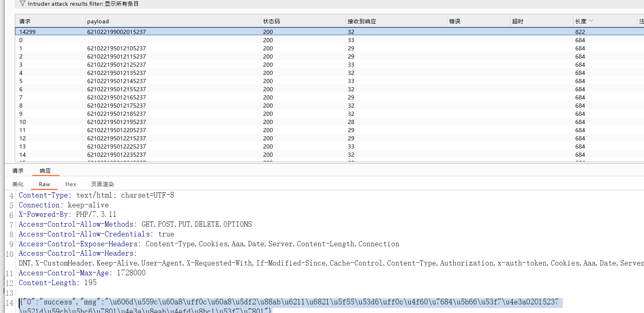
Task: Select payload 621022195012155237
Action: coord(117,89)
